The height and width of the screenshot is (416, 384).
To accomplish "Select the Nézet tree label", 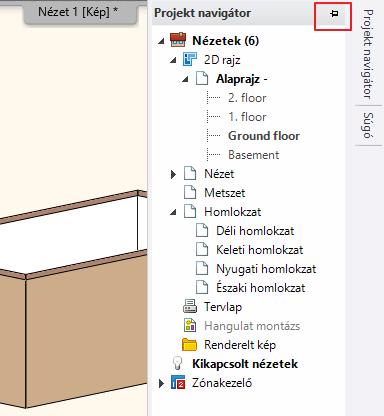I will [x=219, y=174].
